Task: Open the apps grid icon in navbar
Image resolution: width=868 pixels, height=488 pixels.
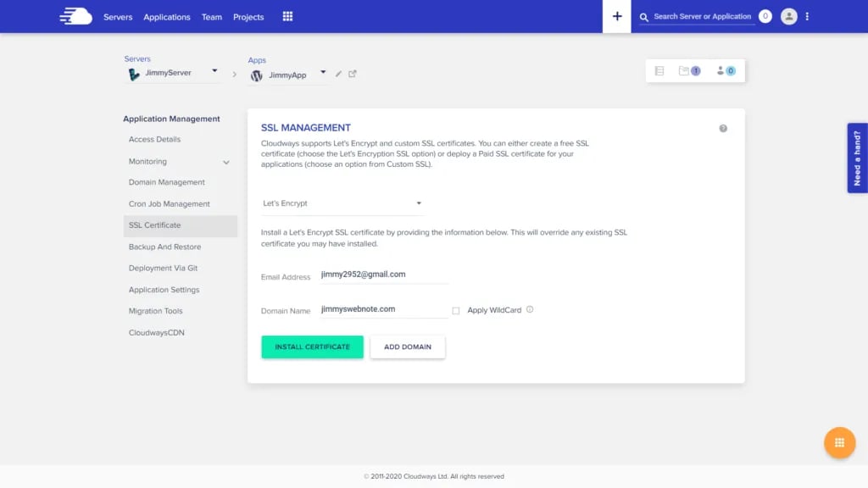Action: (287, 17)
